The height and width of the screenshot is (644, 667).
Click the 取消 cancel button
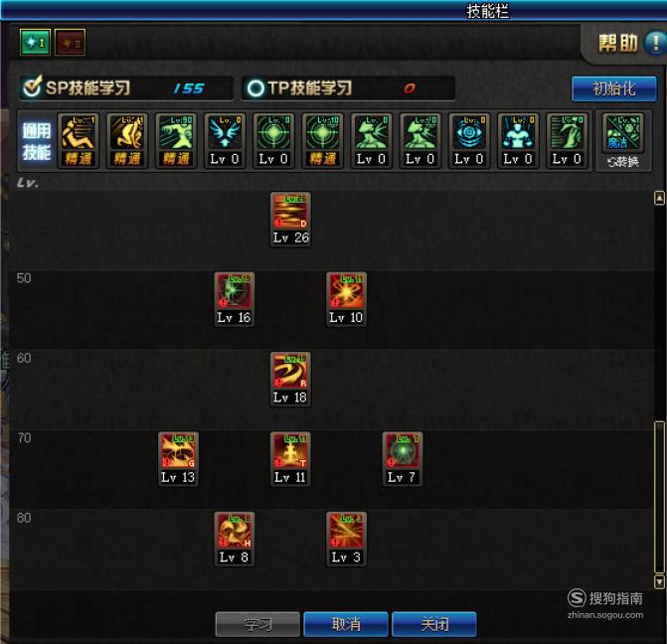pos(346,624)
